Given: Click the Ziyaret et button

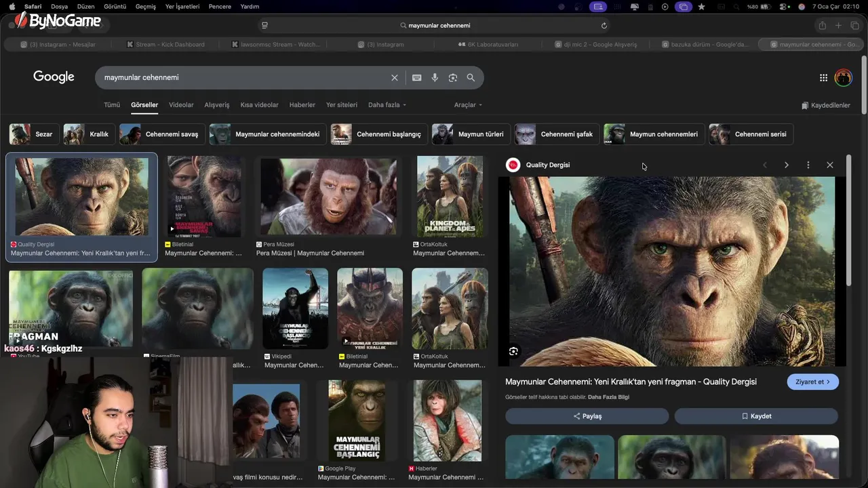Looking at the screenshot, I should click(812, 382).
